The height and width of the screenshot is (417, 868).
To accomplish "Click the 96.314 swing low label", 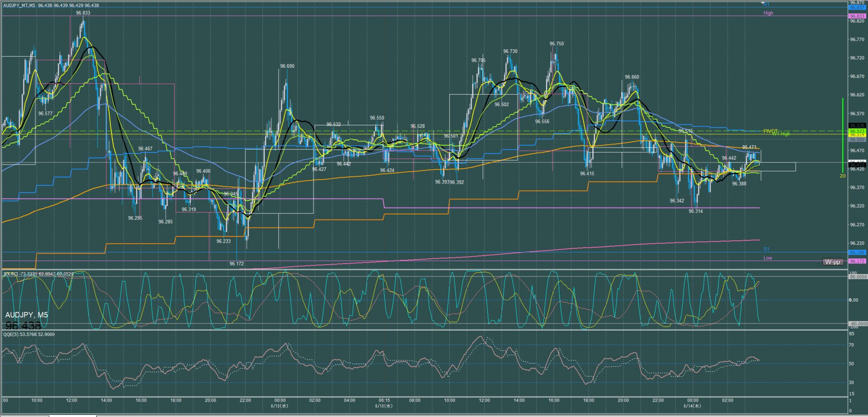I will coord(696,211).
